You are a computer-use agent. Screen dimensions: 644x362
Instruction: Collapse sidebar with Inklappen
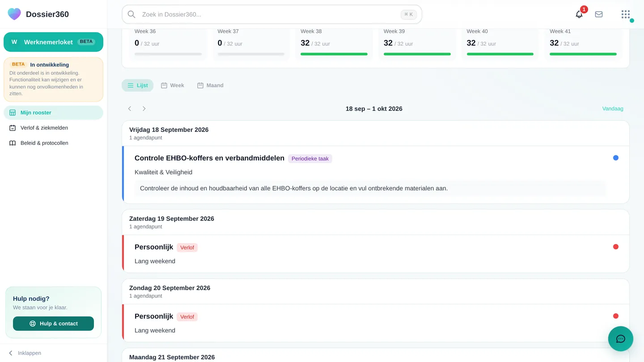[25, 353]
